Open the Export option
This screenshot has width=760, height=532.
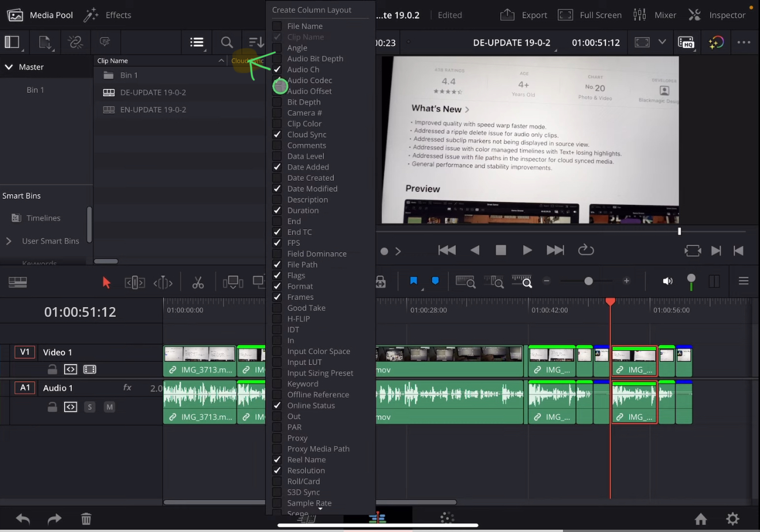pos(524,15)
